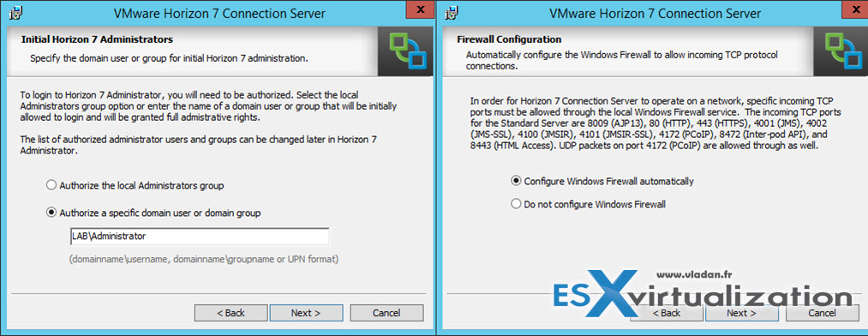Click the installer icon in right title bar
This screenshot has width=868, height=336.
point(452,12)
